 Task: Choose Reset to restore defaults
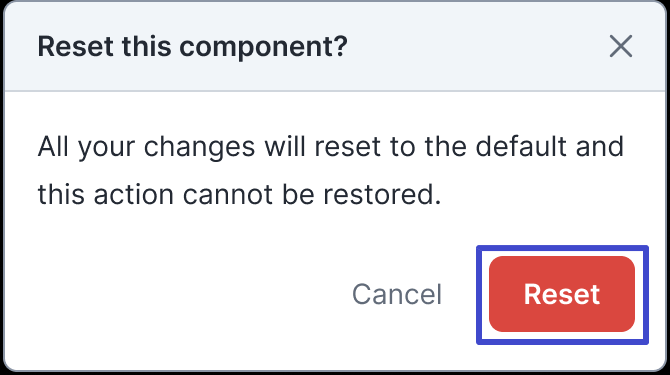tap(562, 294)
